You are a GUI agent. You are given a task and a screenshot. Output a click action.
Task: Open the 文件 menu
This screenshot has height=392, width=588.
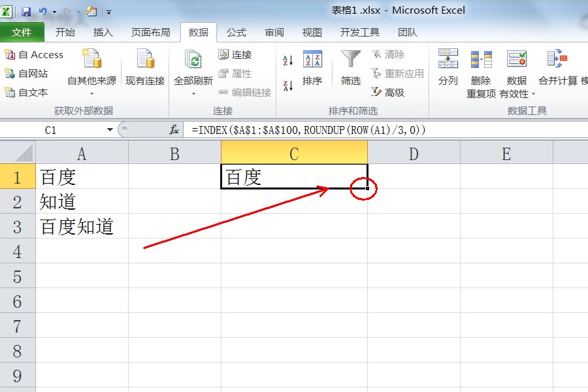click(x=23, y=32)
